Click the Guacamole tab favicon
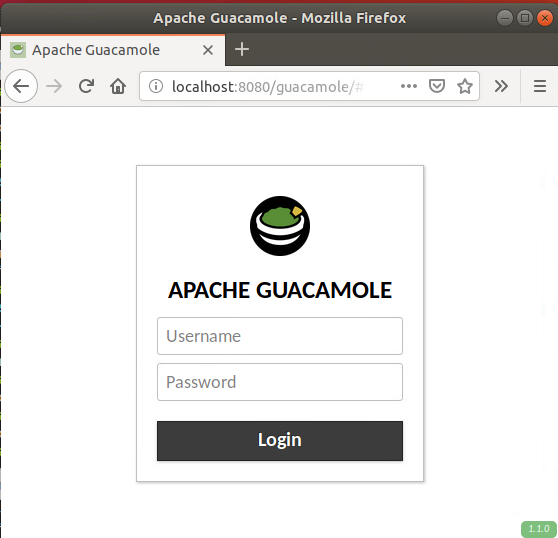 point(18,50)
